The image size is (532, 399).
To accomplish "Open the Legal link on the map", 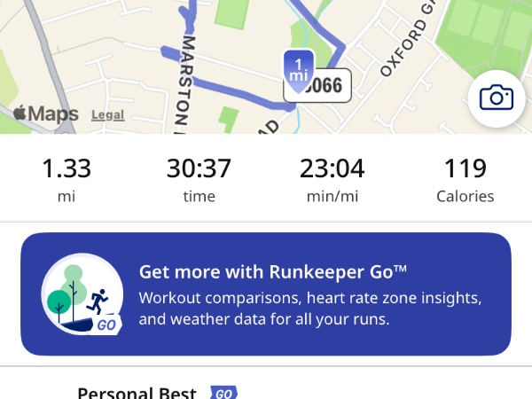I will click(x=107, y=115).
